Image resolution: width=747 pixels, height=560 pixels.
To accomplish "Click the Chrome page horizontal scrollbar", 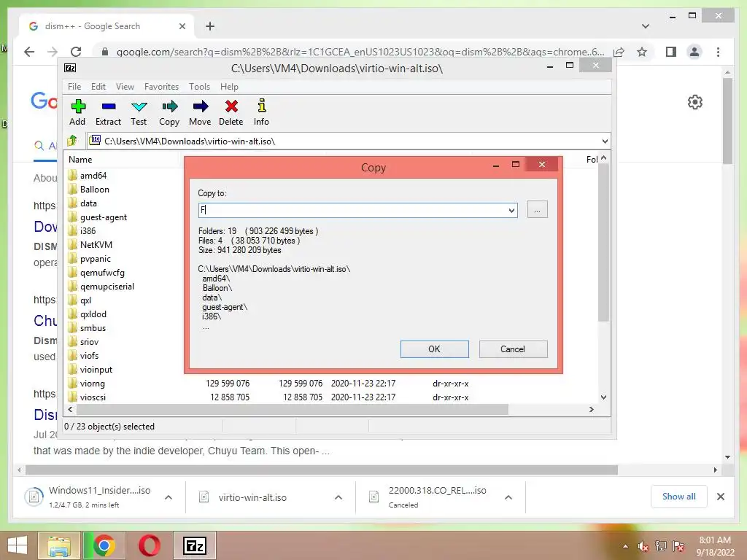I will point(322,470).
